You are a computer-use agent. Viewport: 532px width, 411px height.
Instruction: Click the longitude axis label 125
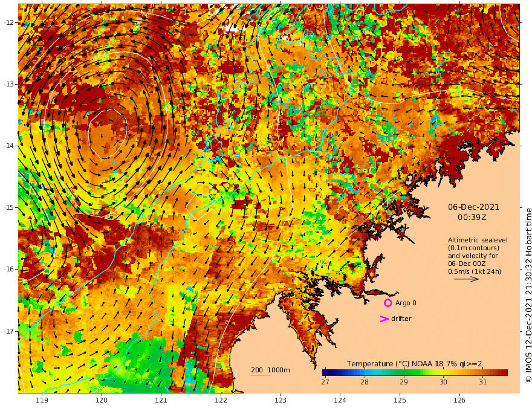(x=400, y=400)
